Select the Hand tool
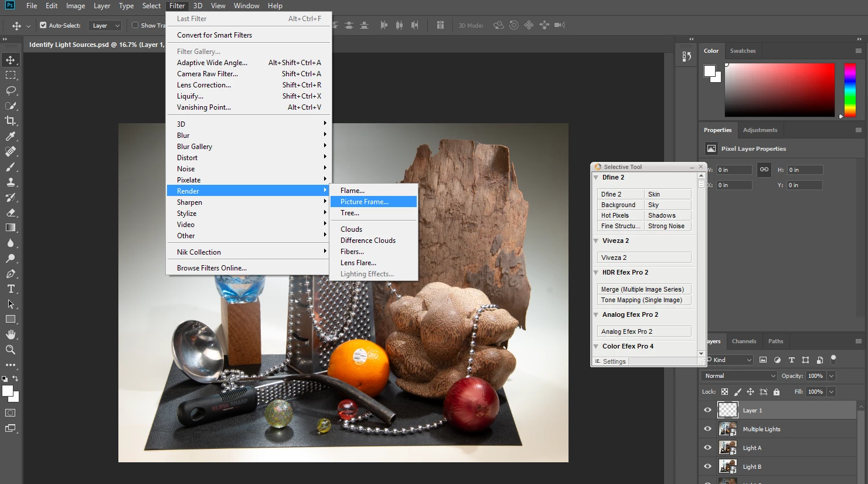 pyautogui.click(x=11, y=334)
